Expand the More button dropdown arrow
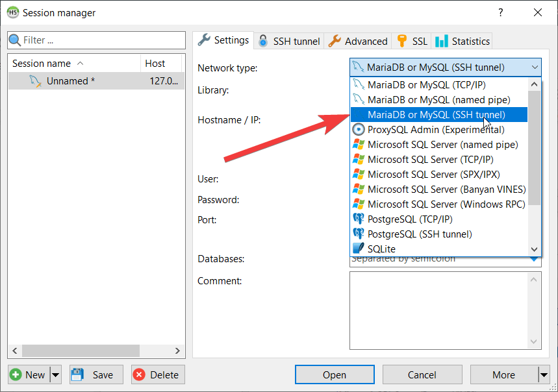Screen dimensions: 558x392 coord(544,374)
